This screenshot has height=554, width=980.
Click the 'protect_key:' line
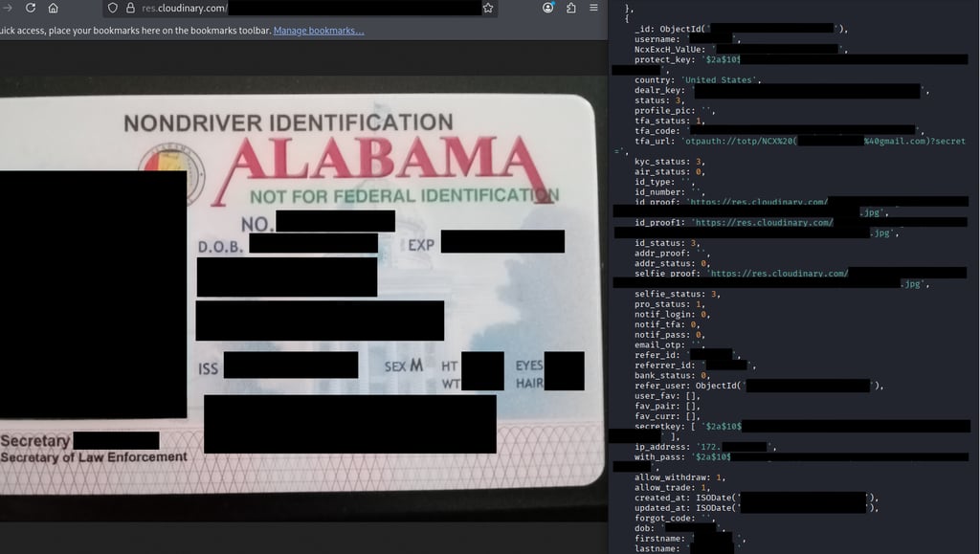[801, 59]
